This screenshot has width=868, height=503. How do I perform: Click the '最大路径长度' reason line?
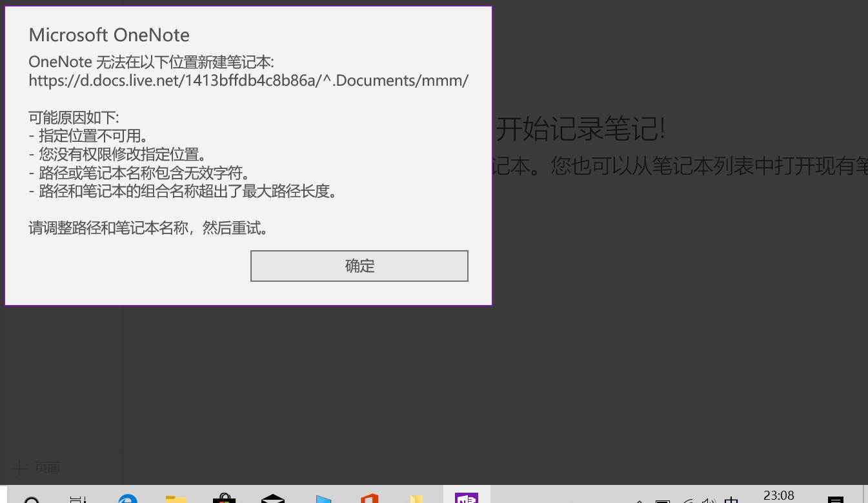point(183,192)
